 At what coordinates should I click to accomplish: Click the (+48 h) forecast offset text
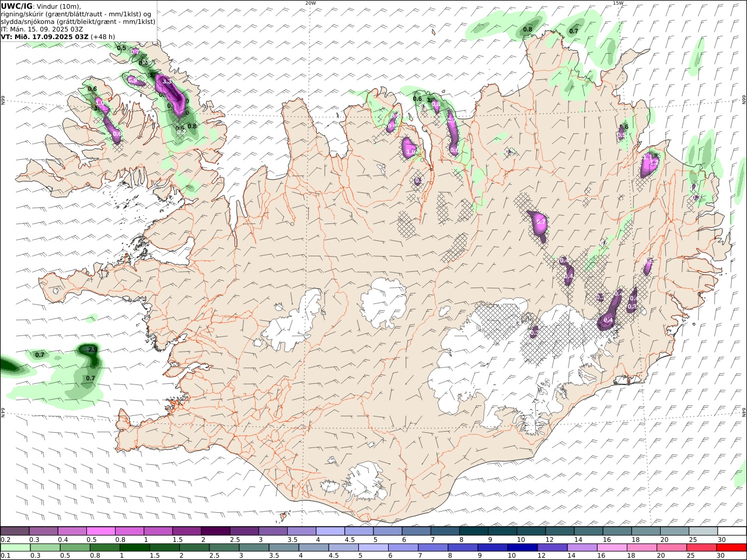pyautogui.click(x=103, y=37)
